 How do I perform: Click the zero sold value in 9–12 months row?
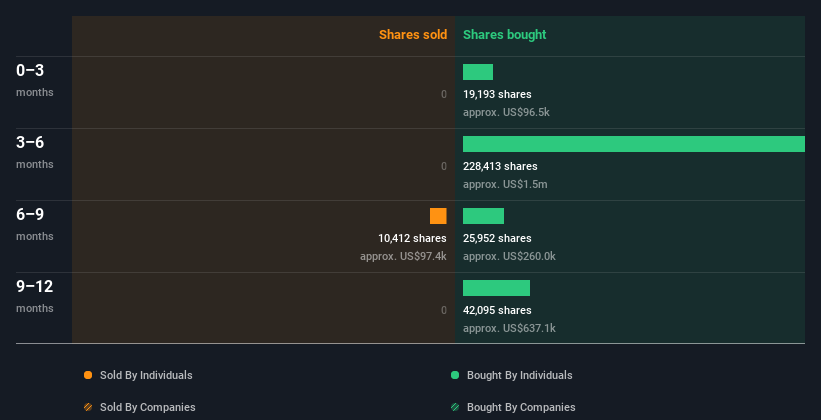click(443, 310)
